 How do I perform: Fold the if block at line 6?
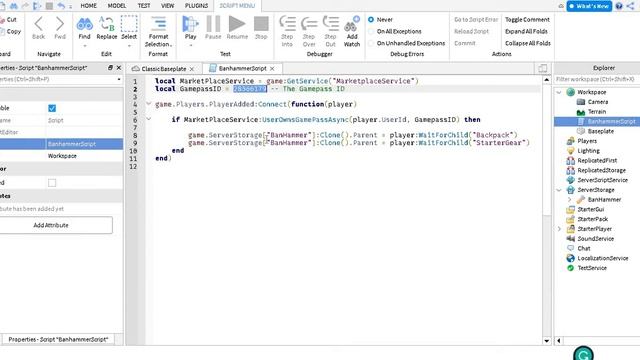149,119
